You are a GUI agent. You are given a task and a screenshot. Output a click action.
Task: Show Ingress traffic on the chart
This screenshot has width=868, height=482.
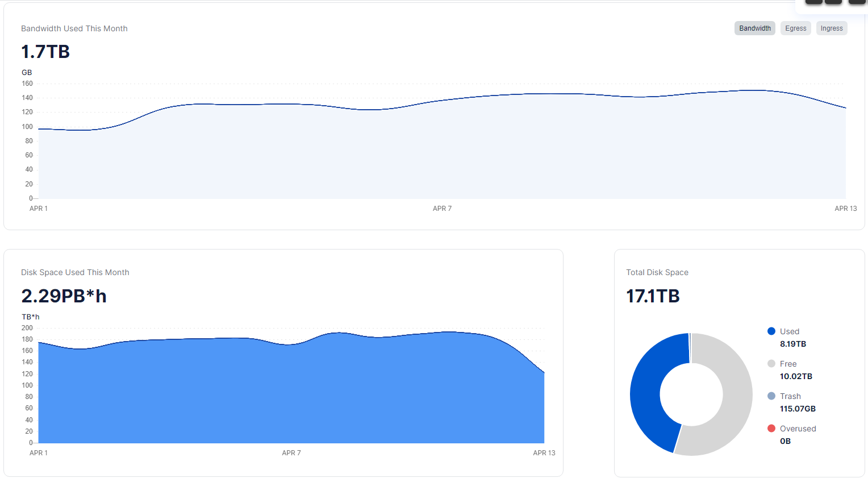click(x=831, y=28)
